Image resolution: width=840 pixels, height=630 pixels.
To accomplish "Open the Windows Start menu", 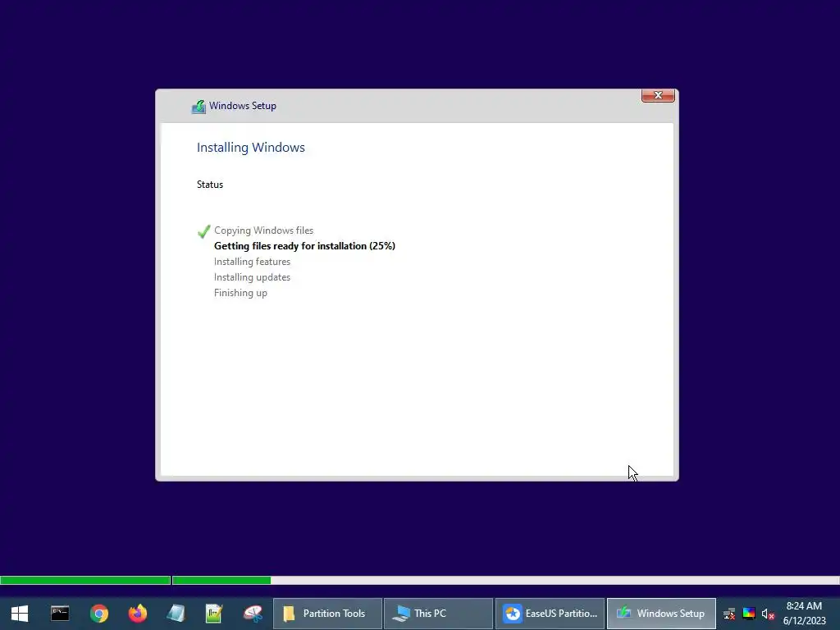I will tap(20, 614).
